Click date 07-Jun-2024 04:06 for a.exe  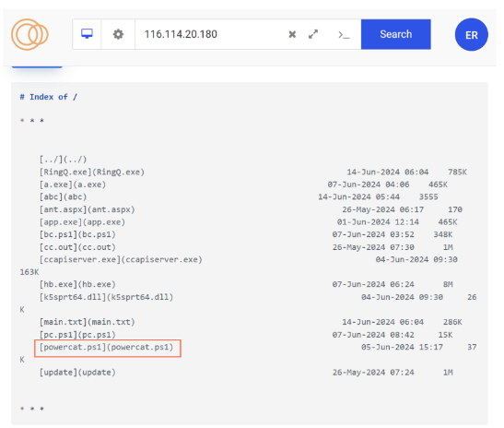click(369, 184)
